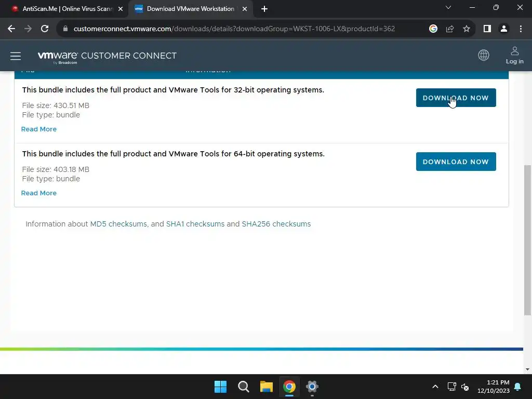This screenshot has height=399, width=532.
Task: Click the VMware Customer Connect logo
Action: tap(107, 57)
